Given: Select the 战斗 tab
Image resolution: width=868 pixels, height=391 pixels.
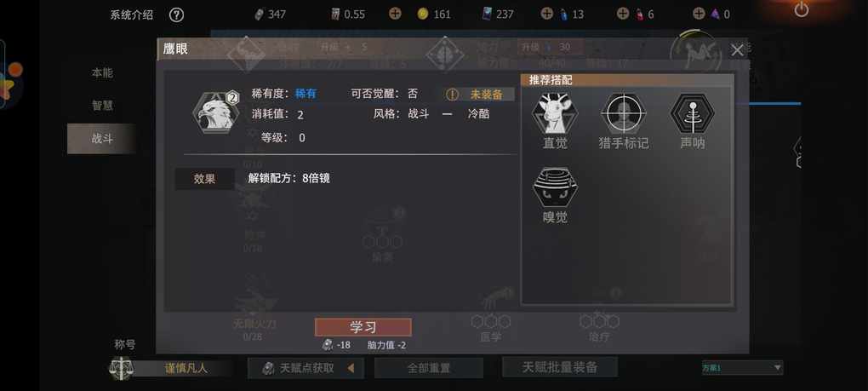Looking at the screenshot, I should (x=102, y=139).
